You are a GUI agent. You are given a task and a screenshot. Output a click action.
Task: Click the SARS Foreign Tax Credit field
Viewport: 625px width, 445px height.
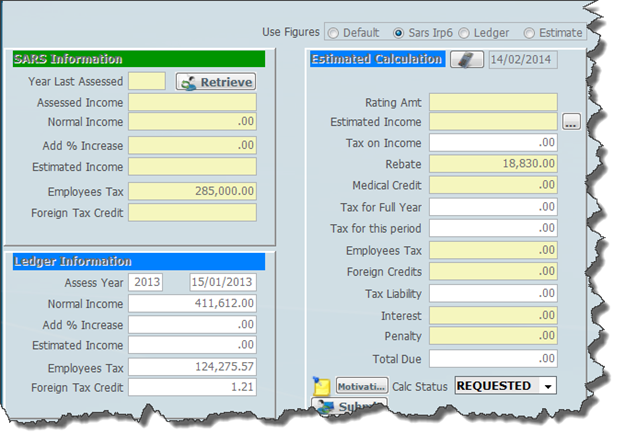192,212
